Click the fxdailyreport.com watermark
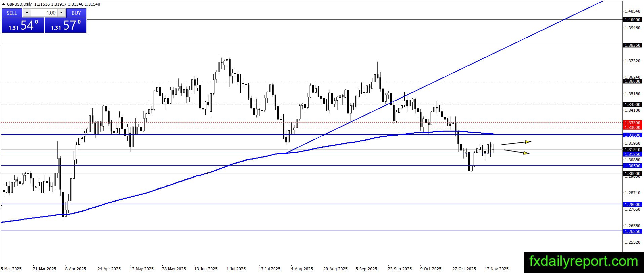 click(x=583, y=262)
